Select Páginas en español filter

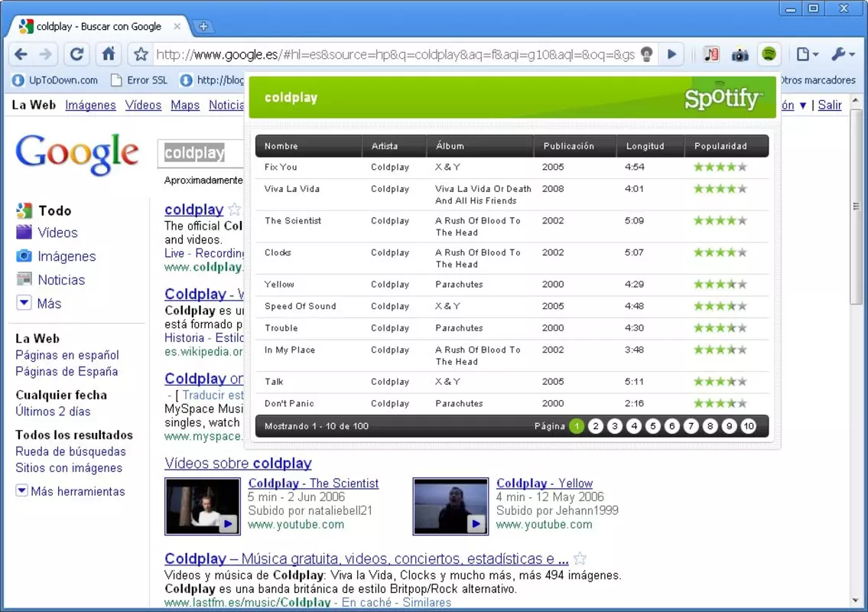[x=67, y=355]
